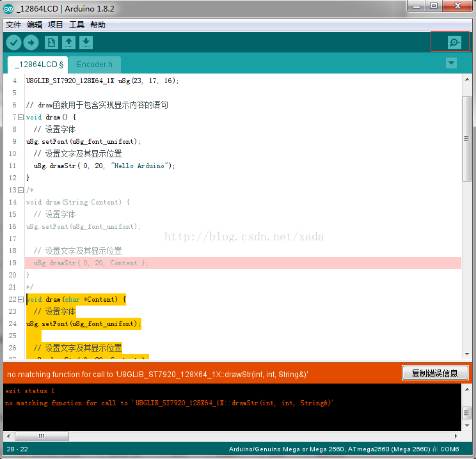Click the black console 'no matching function' error line

[x=170, y=403]
